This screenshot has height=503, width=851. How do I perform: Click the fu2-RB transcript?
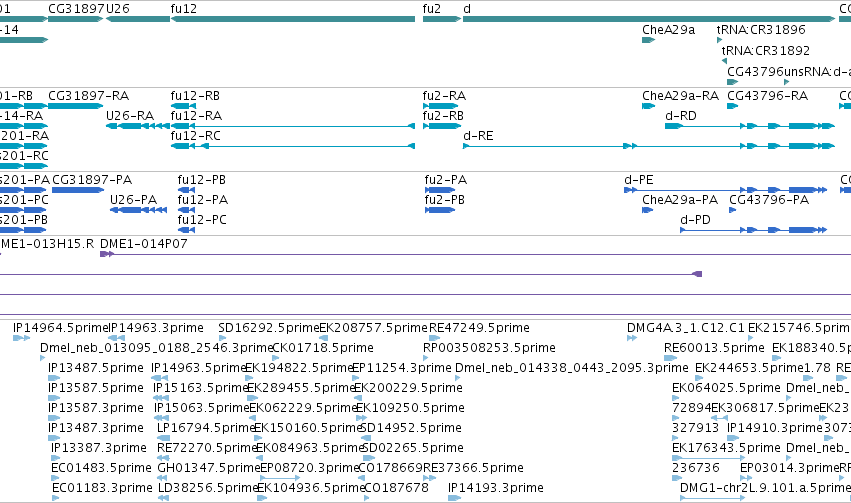[x=442, y=126]
